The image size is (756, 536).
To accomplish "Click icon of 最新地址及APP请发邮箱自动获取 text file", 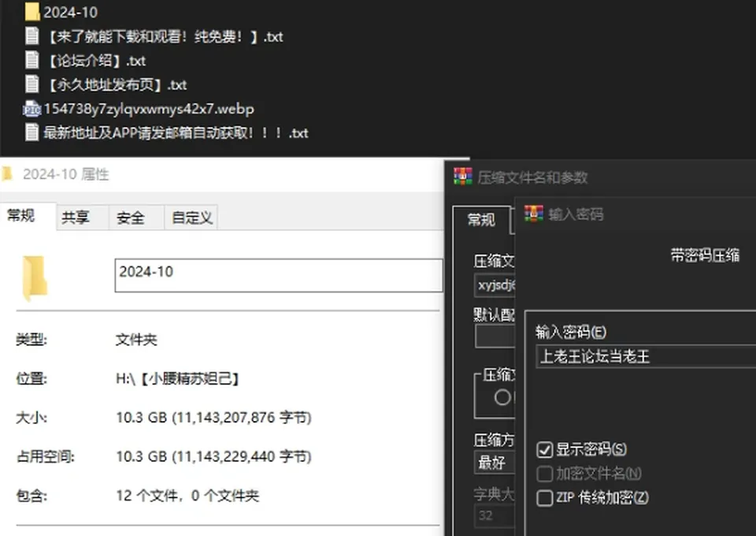I will click(x=31, y=132).
